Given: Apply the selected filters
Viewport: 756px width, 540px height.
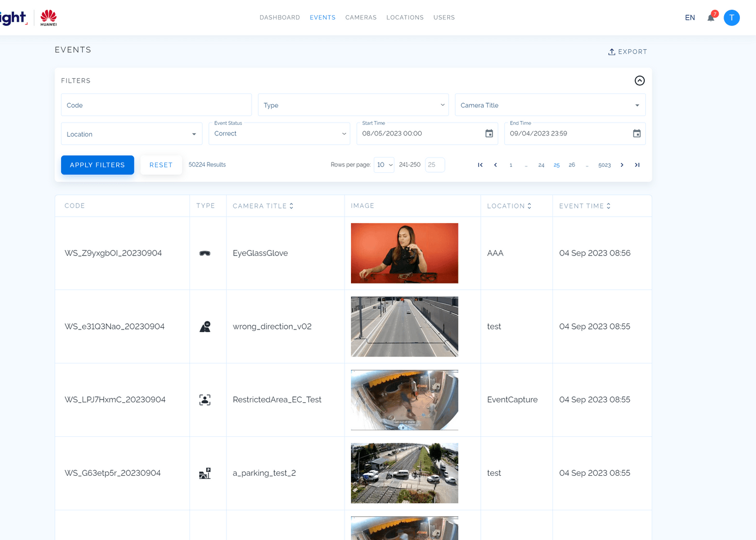Looking at the screenshot, I should (98, 165).
